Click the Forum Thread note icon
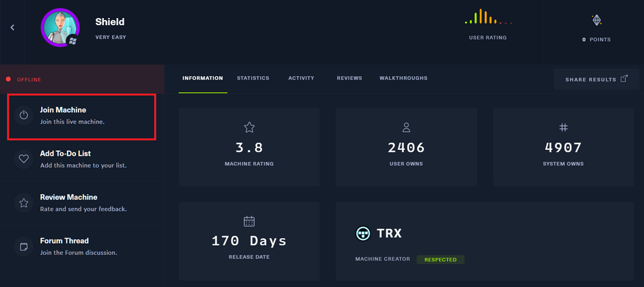Image resolution: width=644 pixels, height=287 pixels. [x=24, y=246]
